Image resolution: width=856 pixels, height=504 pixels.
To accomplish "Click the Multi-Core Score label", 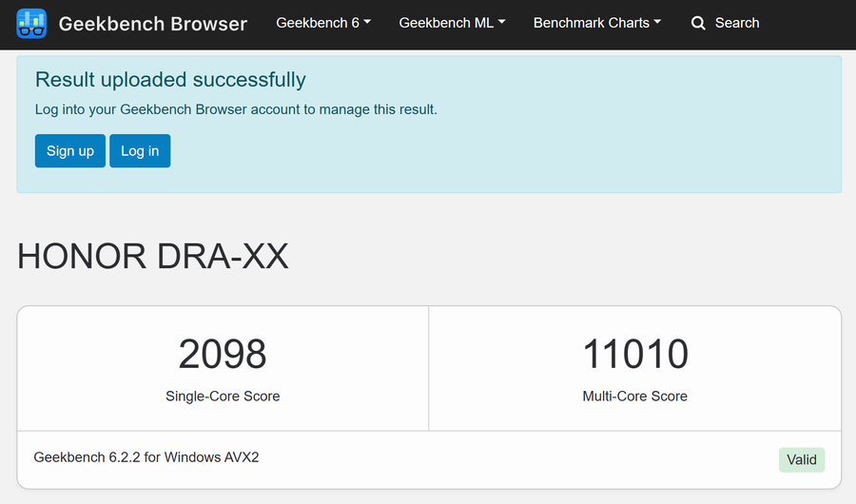I will [635, 396].
